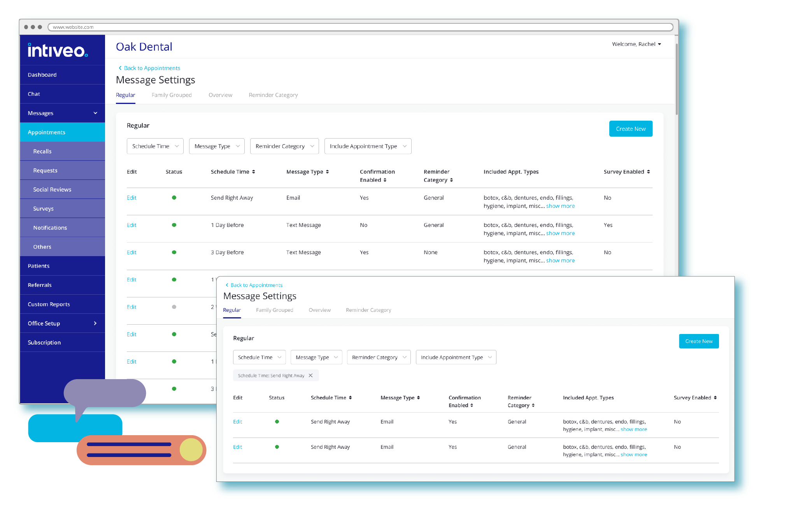Click gray inactive status dot in main table
The image size is (812, 522).
click(x=174, y=307)
